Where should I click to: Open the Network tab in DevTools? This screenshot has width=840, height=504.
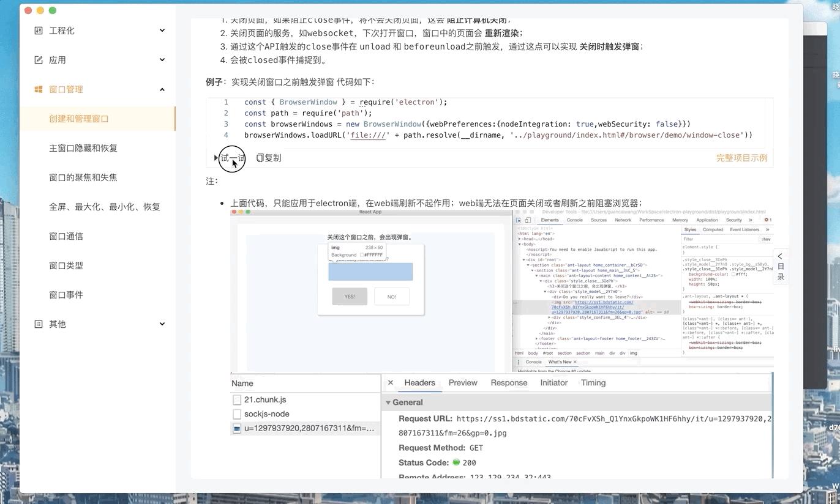point(623,220)
